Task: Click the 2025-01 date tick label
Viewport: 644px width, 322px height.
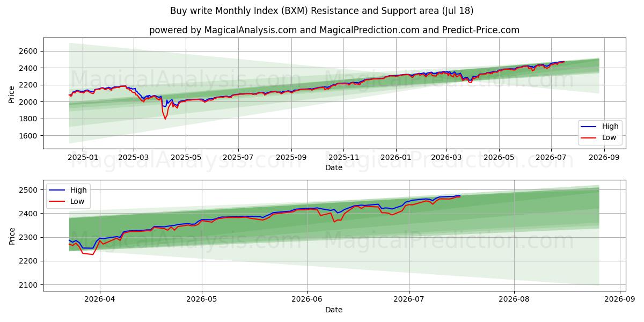Action: click(82, 158)
